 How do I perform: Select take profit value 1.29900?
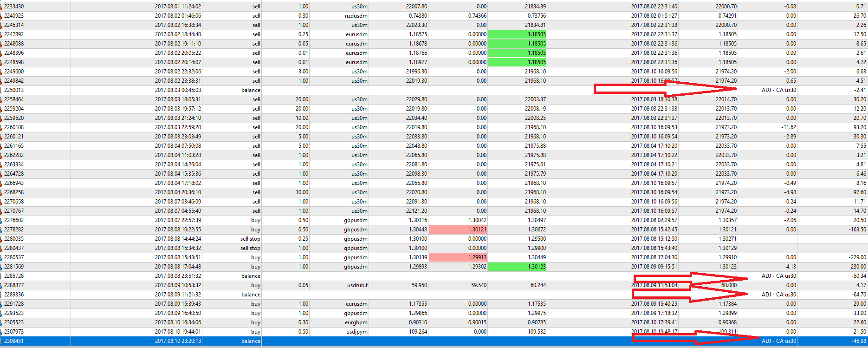point(537,248)
